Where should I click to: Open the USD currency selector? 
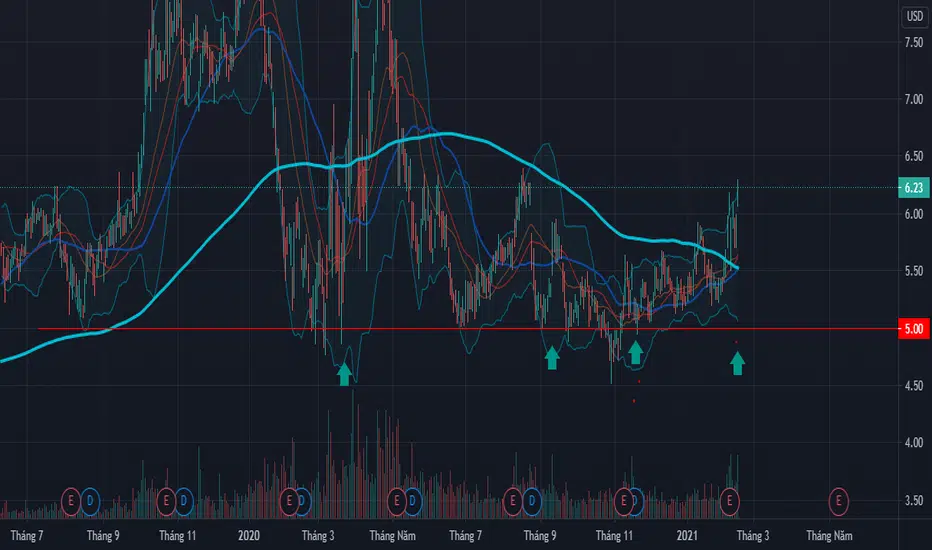[914, 16]
